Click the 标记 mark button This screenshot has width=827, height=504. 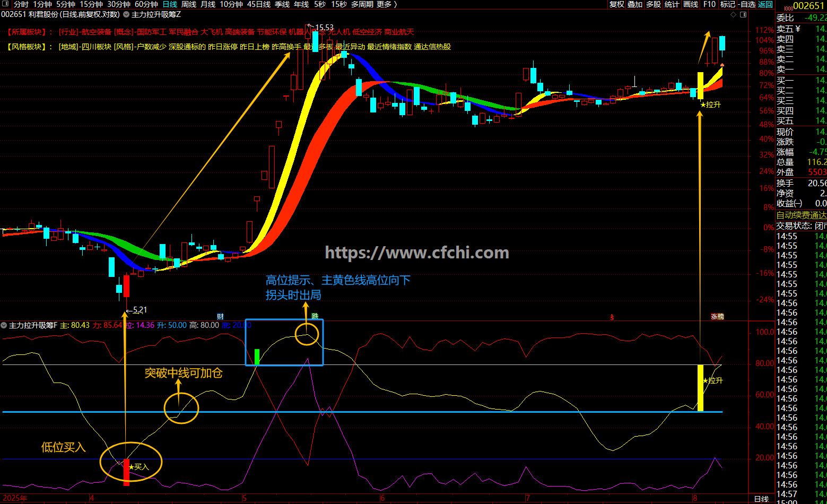click(x=728, y=4)
